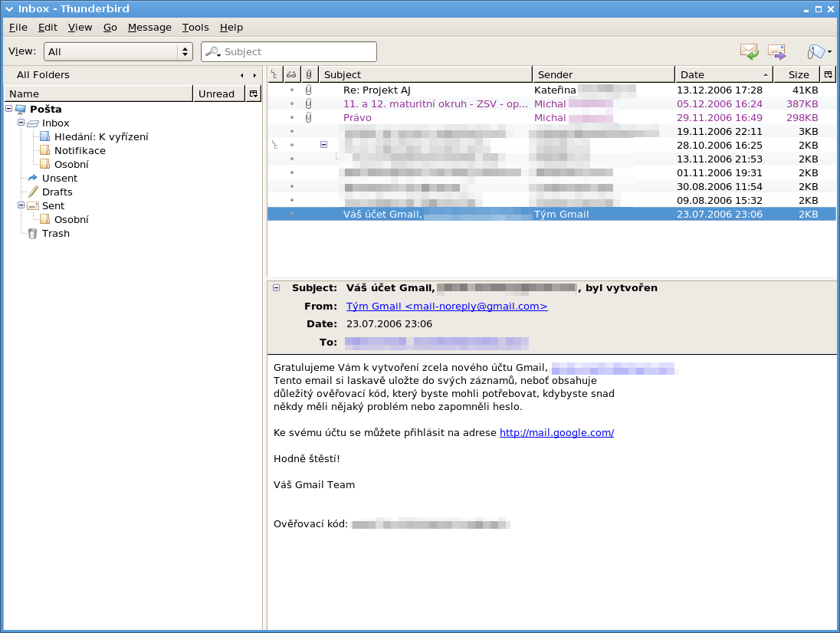
Task: Click the Reply envelope icon in toolbar
Action: [x=750, y=52]
